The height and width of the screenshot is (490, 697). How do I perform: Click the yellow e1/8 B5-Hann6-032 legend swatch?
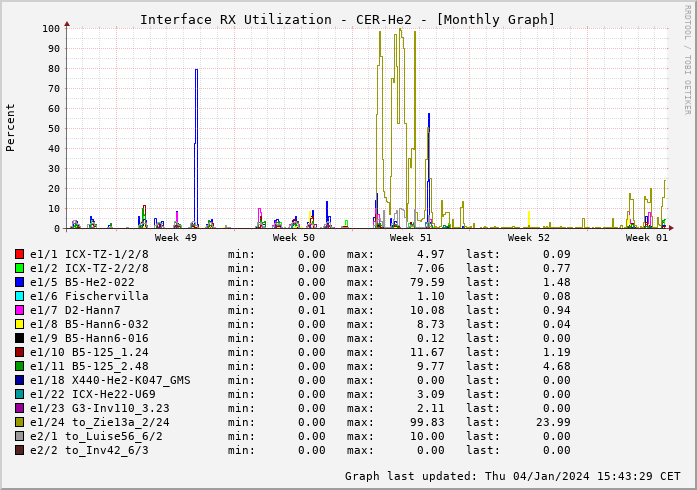[x=19, y=324]
